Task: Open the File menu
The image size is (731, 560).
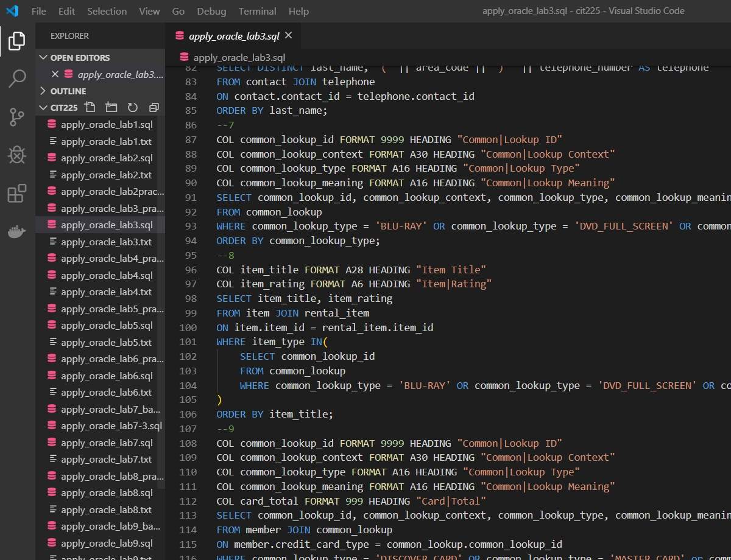Action: (x=38, y=11)
